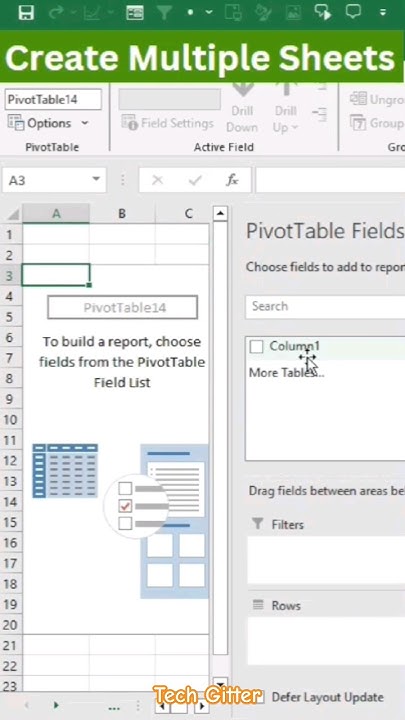Expand the Options dropdown arrow
Viewport: 405px width, 720px height.
(85, 123)
